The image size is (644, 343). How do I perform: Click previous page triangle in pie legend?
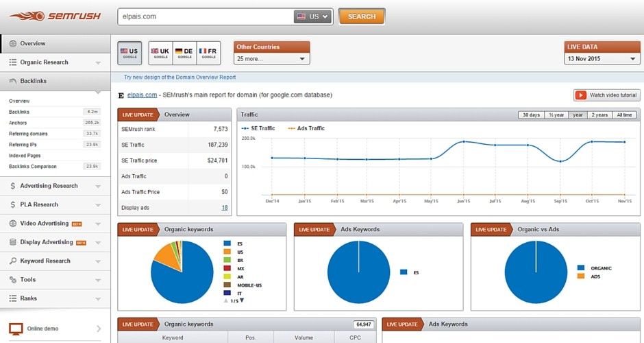(x=225, y=301)
